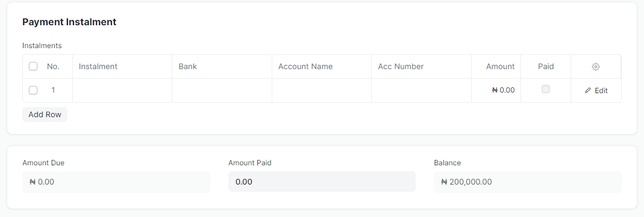This screenshot has width=644, height=217.
Task: Click the Add Row button
Action: point(45,115)
